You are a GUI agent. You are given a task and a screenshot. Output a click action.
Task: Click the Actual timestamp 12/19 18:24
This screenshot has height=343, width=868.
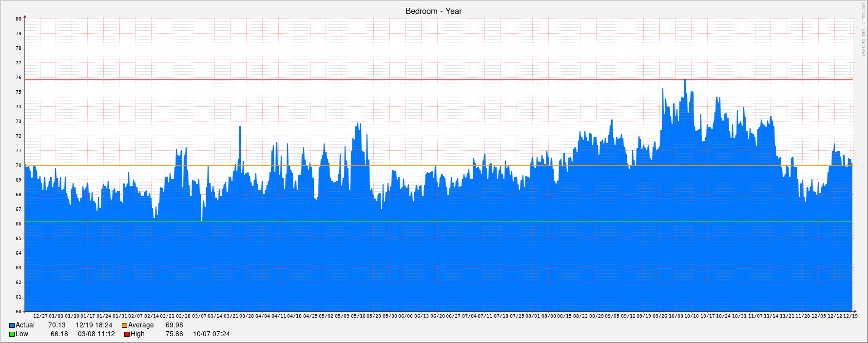pos(94,325)
